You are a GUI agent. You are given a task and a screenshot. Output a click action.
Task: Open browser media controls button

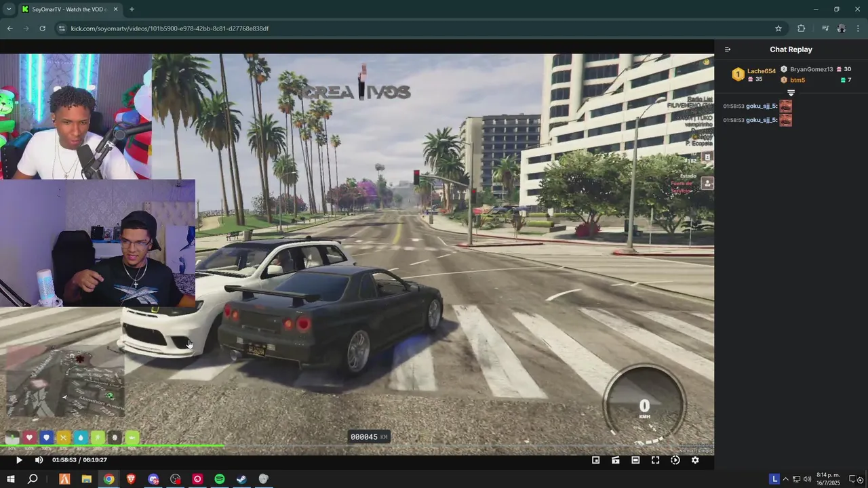tap(825, 28)
